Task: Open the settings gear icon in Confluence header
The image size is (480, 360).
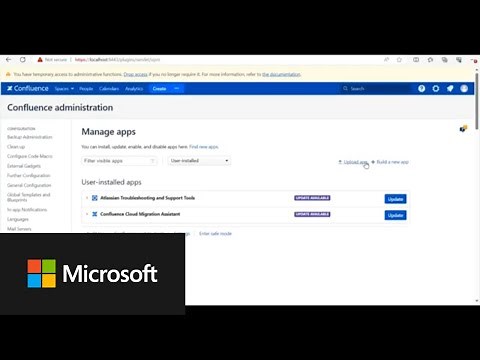Action: click(436, 88)
